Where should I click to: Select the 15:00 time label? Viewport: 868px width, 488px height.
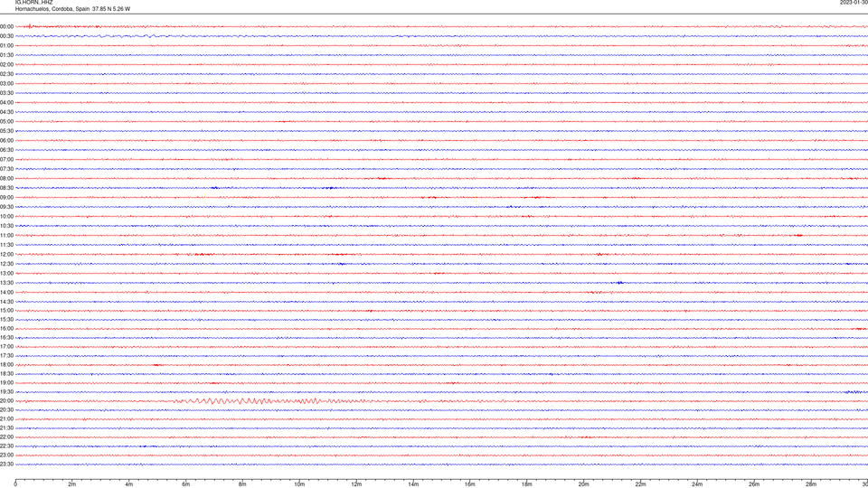[x=6, y=310]
